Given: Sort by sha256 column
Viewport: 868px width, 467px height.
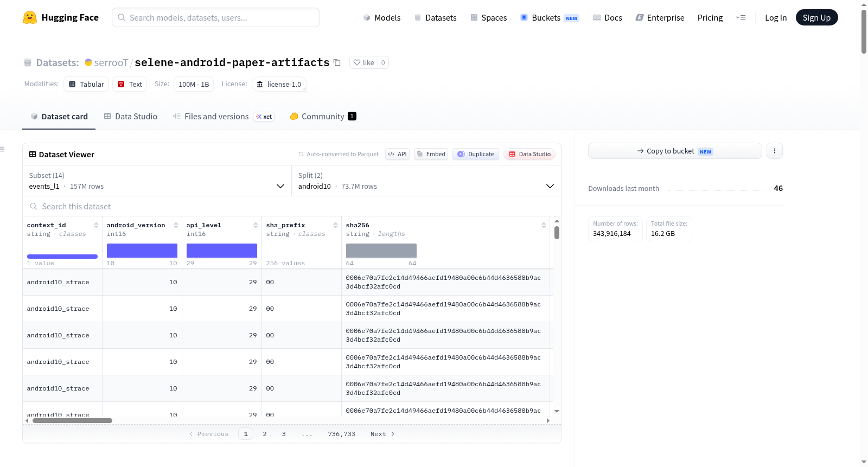Looking at the screenshot, I should 544,225.
